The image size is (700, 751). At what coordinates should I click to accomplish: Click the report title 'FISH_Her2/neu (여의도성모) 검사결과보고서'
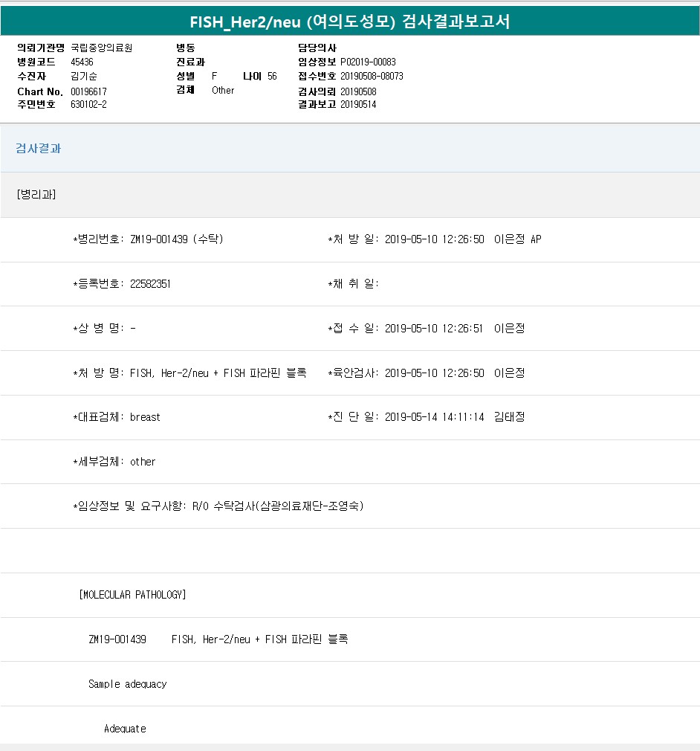coord(350,22)
